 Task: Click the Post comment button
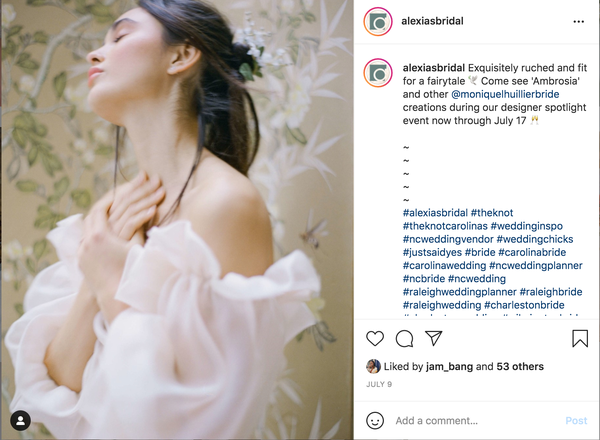point(576,421)
